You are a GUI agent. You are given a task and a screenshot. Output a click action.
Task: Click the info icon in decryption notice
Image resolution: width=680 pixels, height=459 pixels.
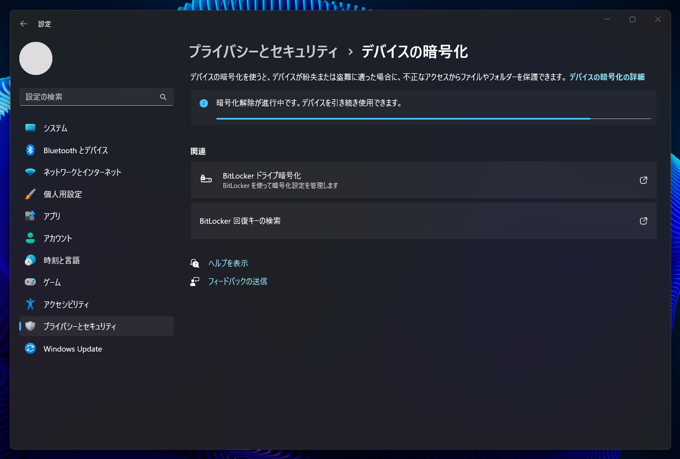tap(203, 103)
